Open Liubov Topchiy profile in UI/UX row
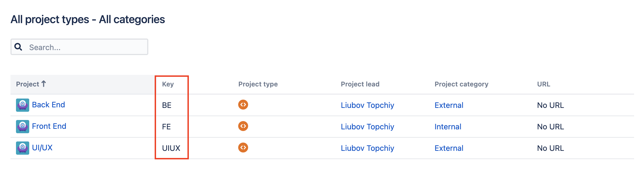 coord(367,148)
